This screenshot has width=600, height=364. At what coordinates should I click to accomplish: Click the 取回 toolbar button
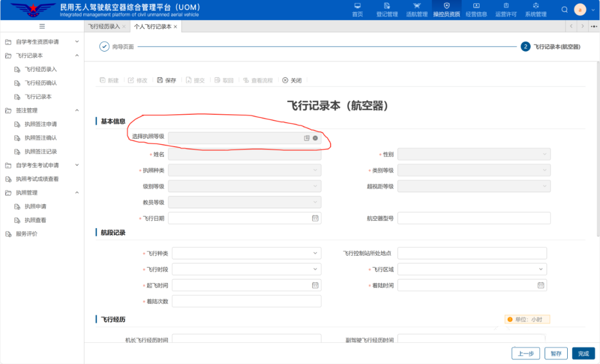[224, 80]
